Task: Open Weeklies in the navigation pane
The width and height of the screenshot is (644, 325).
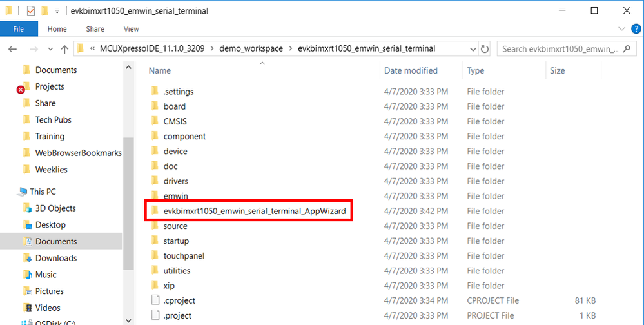Action: coord(52,170)
